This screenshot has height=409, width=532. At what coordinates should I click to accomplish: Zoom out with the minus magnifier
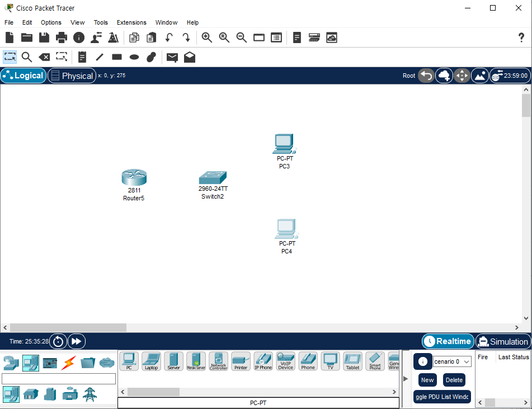pyautogui.click(x=241, y=37)
